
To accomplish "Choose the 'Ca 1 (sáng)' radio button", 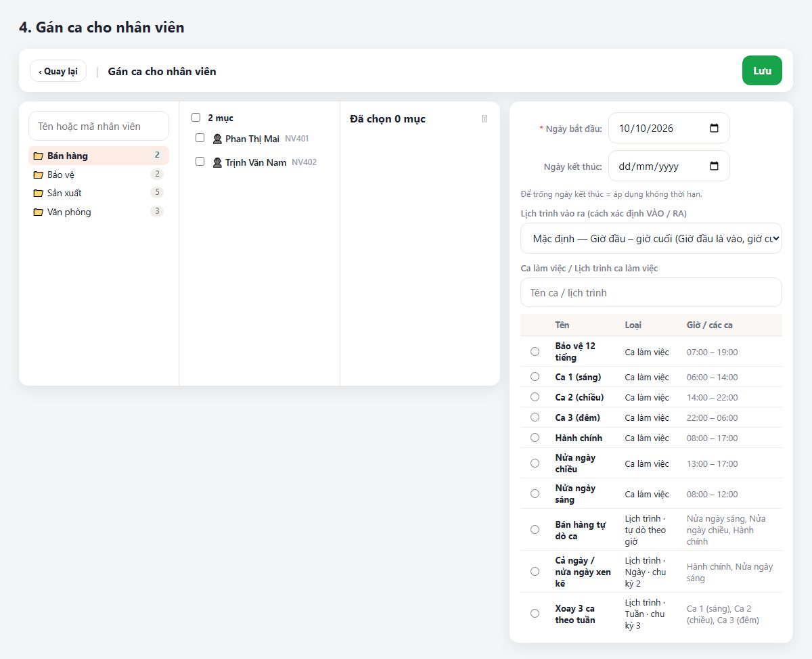I will tap(535, 377).
